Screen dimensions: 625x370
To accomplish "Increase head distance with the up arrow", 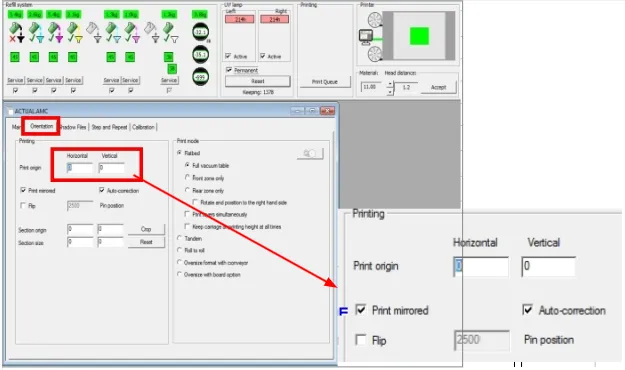I will [390, 84].
